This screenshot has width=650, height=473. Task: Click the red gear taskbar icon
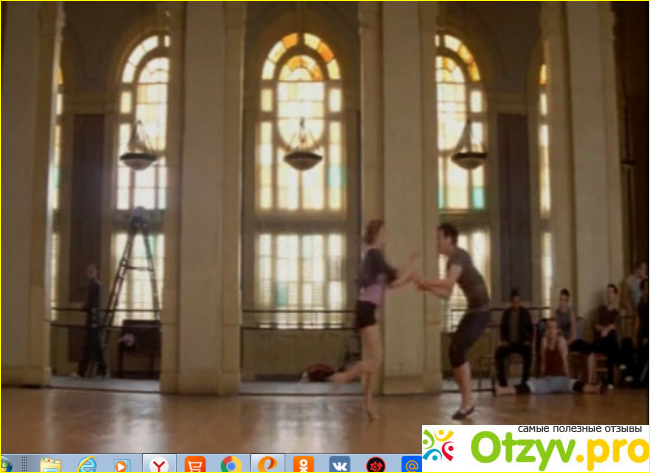click(375, 465)
